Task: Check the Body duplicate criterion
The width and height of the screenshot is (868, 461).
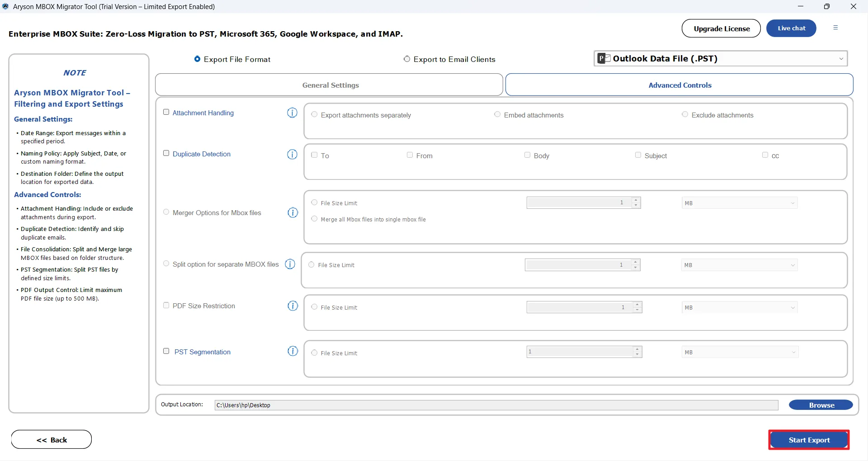Action: click(527, 155)
